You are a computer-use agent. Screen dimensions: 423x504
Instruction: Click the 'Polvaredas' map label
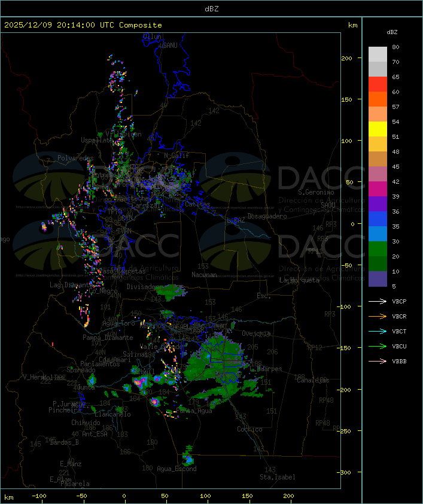point(75,158)
